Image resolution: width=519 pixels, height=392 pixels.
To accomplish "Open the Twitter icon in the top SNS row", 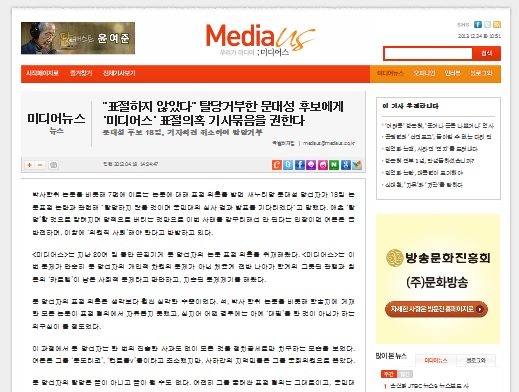I will click(487, 24).
